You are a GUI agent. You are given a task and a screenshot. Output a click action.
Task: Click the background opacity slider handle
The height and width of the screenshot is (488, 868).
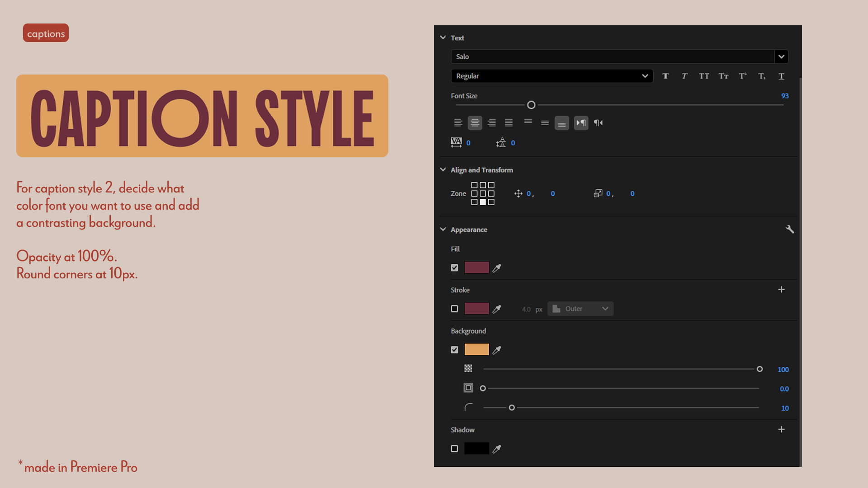coord(759,369)
